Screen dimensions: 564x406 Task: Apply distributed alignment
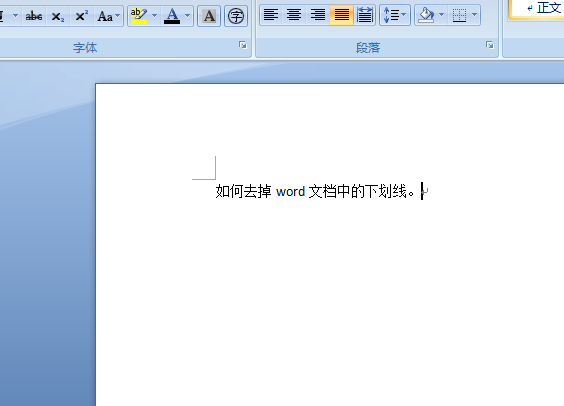tap(365, 15)
